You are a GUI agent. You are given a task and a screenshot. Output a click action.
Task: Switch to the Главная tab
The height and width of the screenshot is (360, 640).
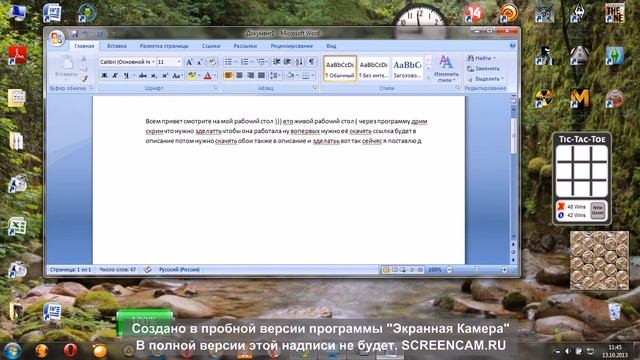click(x=84, y=46)
